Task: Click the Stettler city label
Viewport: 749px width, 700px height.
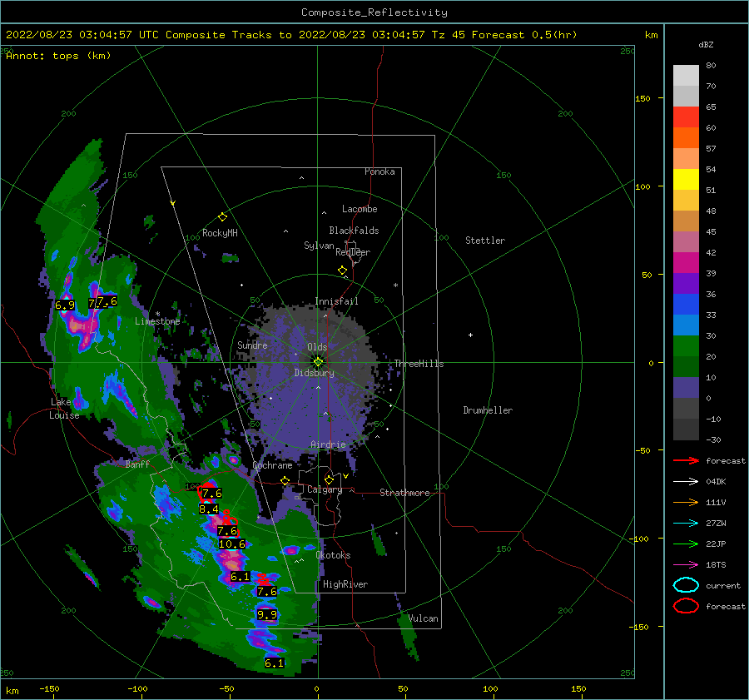Action: tap(485, 241)
